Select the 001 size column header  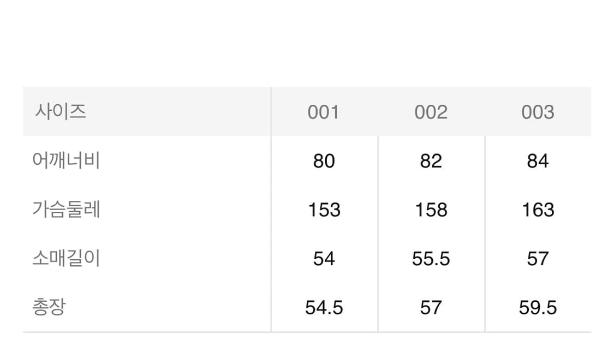[324, 112]
